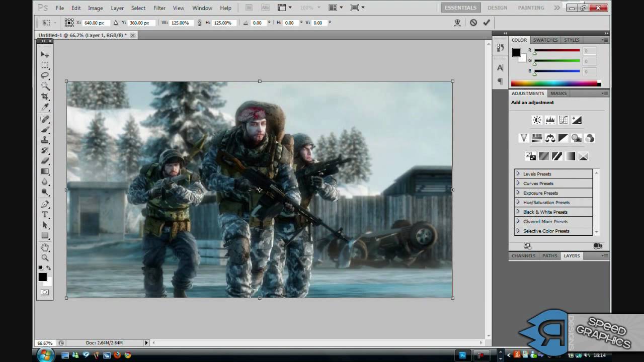Add a Color Balance adjustment

click(550, 138)
